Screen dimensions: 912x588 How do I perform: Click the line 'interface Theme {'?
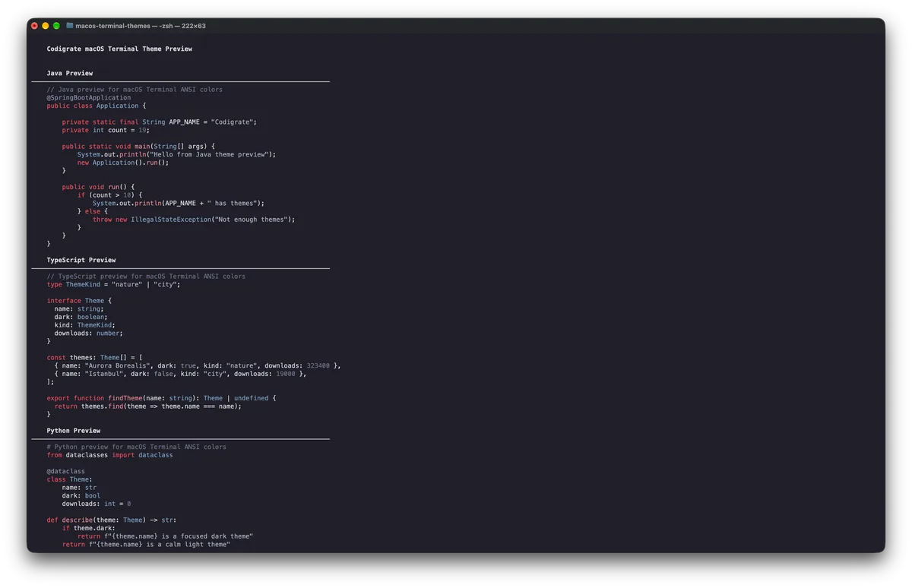[80, 301]
